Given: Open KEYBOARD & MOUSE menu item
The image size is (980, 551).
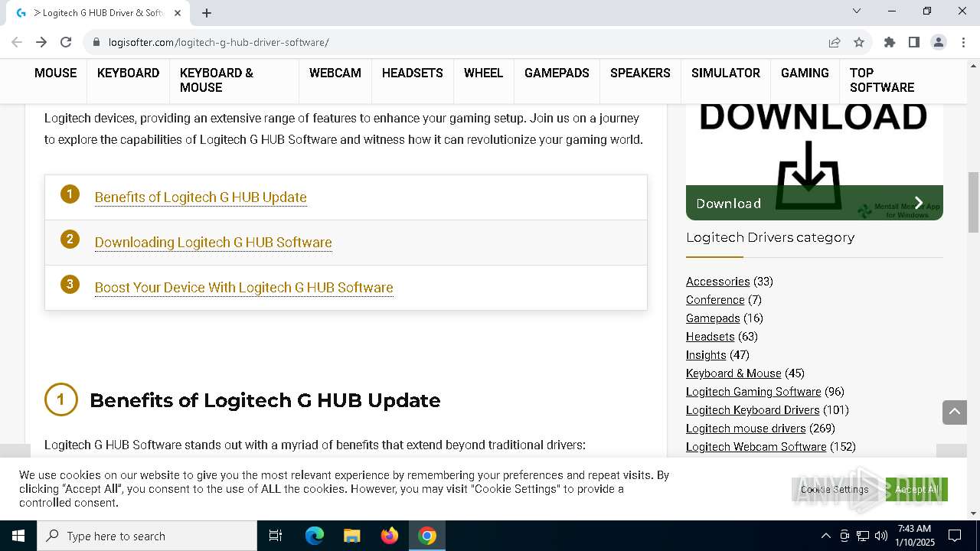Looking at the screenshot, I should (217, 80).
